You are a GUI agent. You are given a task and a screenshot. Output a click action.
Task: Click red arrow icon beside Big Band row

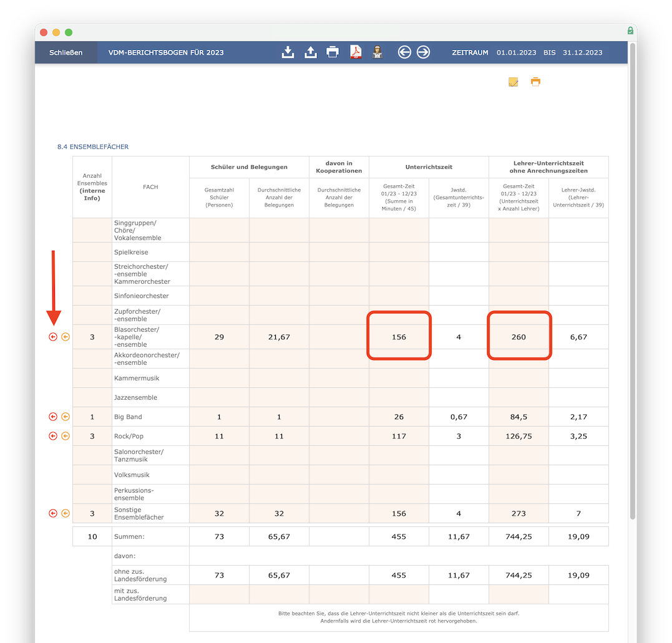pos(53,417)
